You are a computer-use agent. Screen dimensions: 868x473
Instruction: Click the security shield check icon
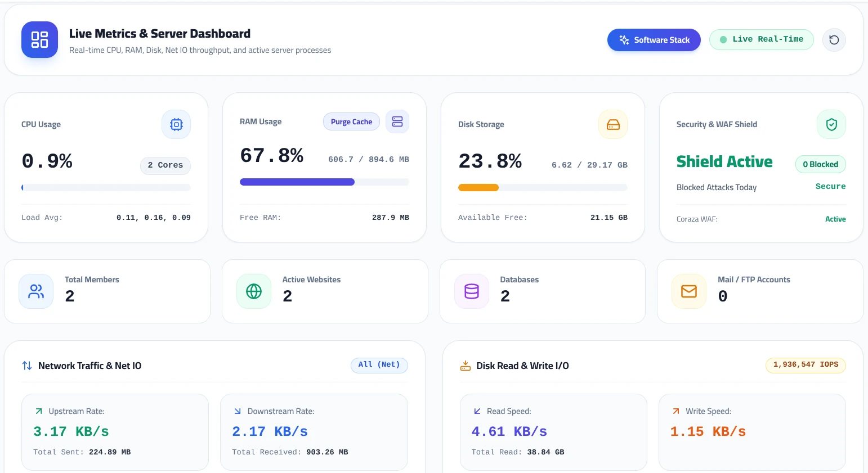tap(831, 124)
